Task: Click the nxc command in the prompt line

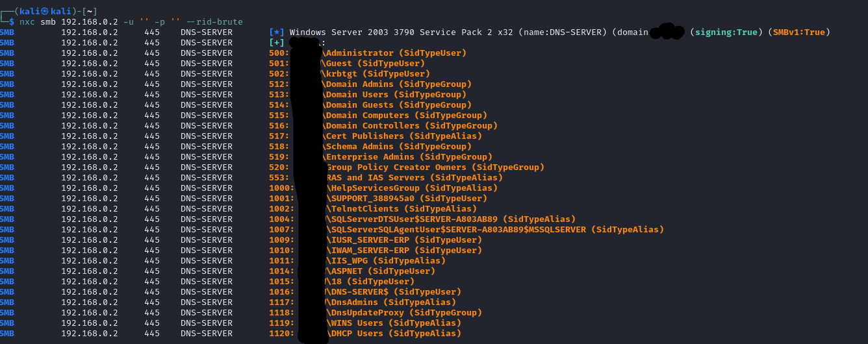Action: [27, 22]
